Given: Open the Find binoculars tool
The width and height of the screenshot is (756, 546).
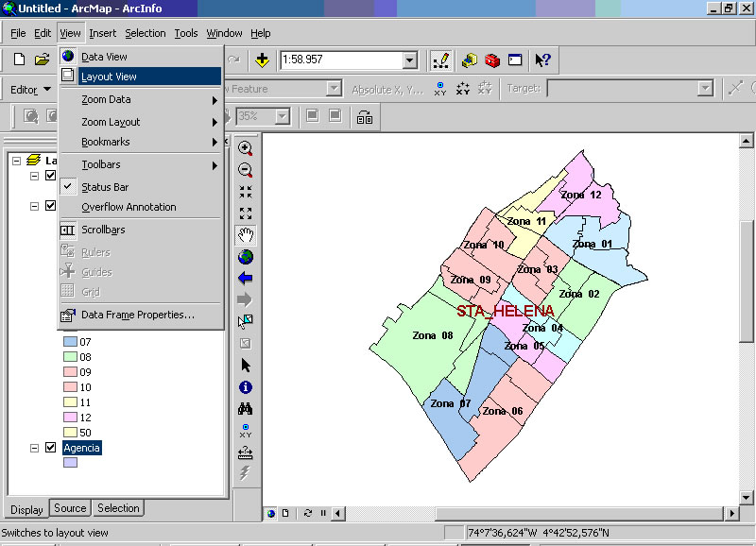Looking at the screenshot, I should click(x=246, y=409).
